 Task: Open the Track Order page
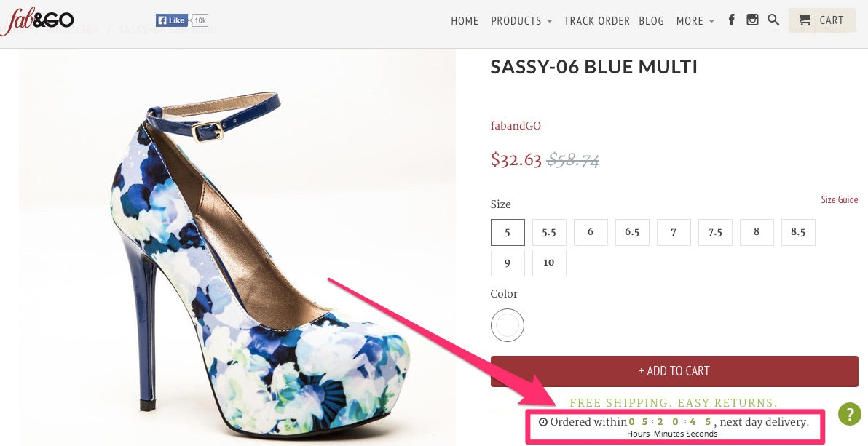596,21
